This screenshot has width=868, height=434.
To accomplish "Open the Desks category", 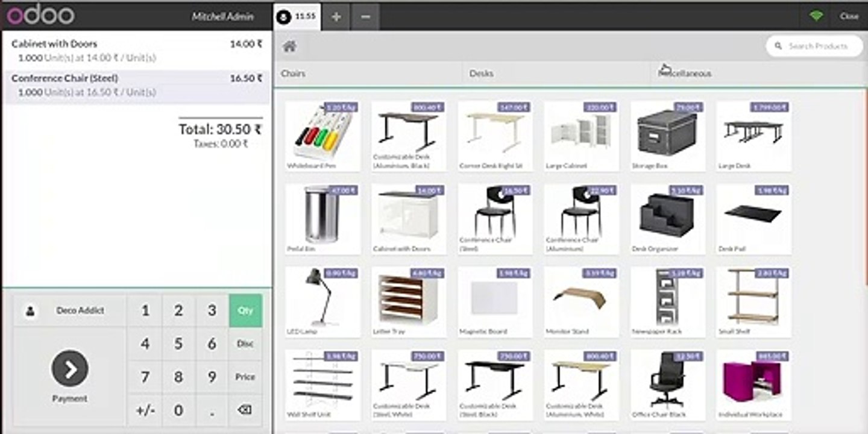I will point(556,74).
